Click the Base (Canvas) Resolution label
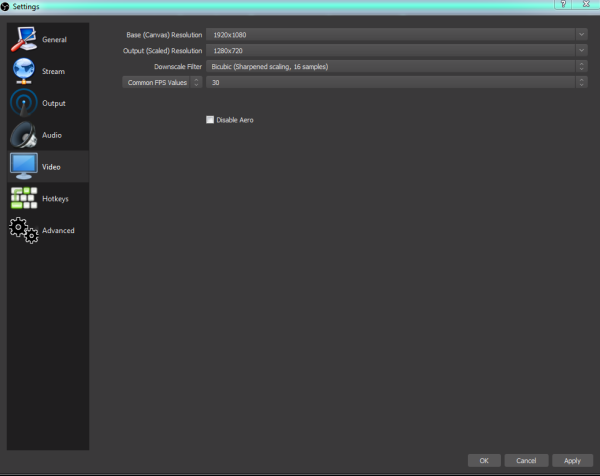 (164, 35)
